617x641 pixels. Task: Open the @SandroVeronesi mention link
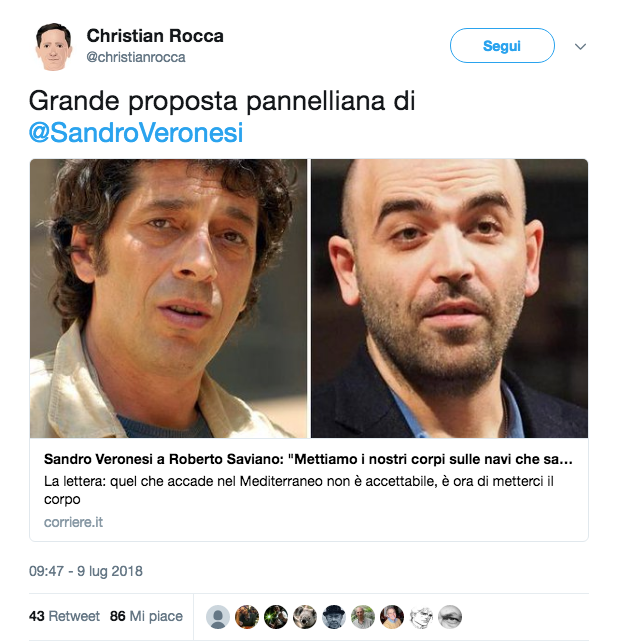pyautogui.click(x=136, y=133)
